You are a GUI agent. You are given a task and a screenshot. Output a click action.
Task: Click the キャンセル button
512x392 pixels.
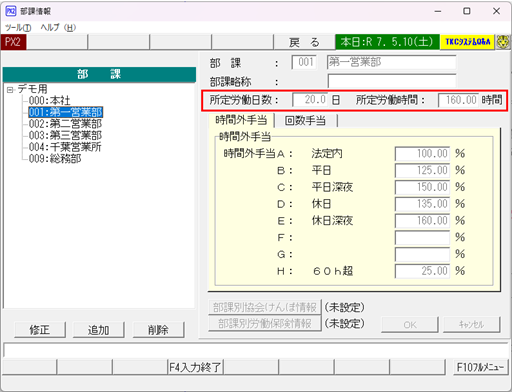pyautogui.click(x=472, y=324)
